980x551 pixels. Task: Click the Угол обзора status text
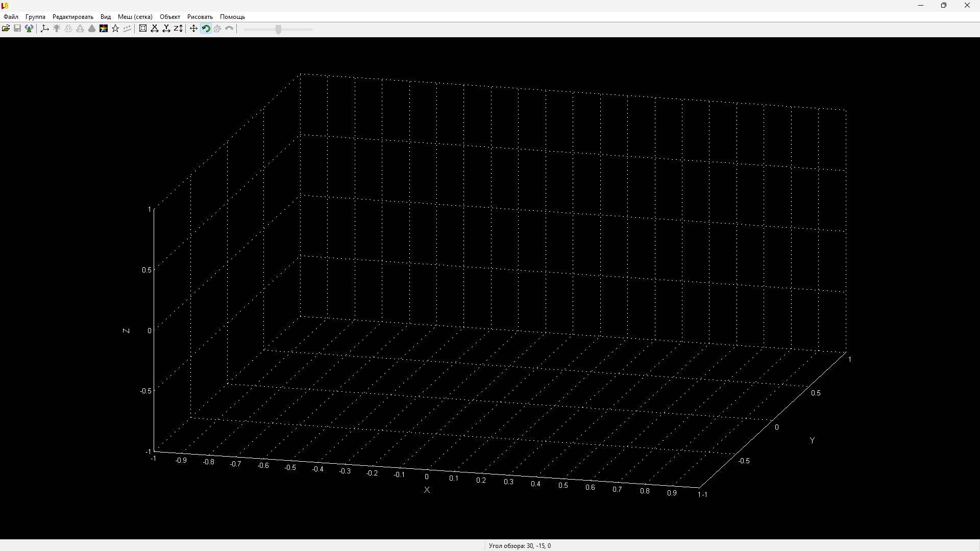pos(520,546)
